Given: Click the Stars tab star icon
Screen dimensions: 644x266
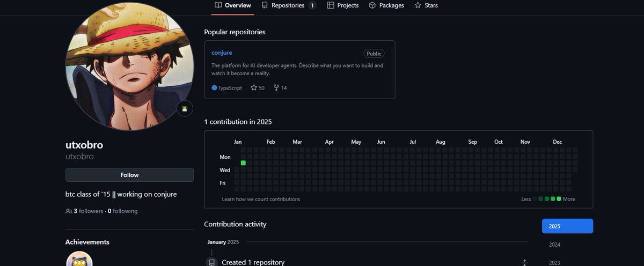Looking at the screenshot, I should pos(418,5).
